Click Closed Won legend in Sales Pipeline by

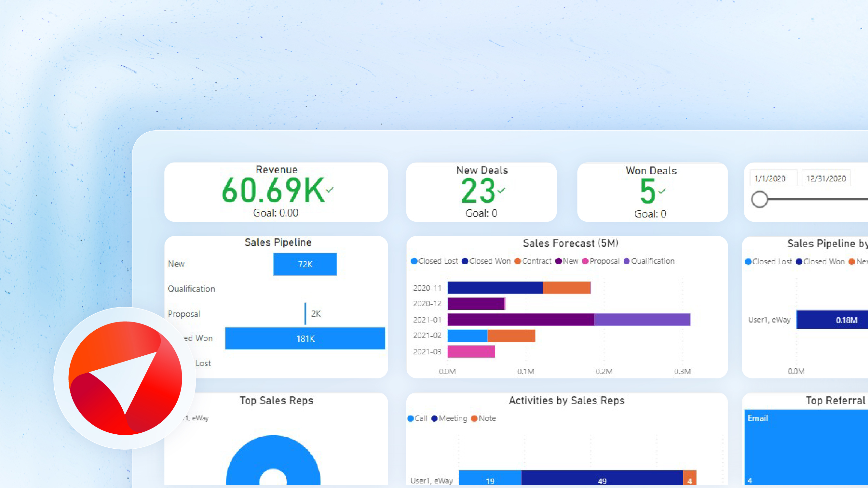tap(821, 262)
